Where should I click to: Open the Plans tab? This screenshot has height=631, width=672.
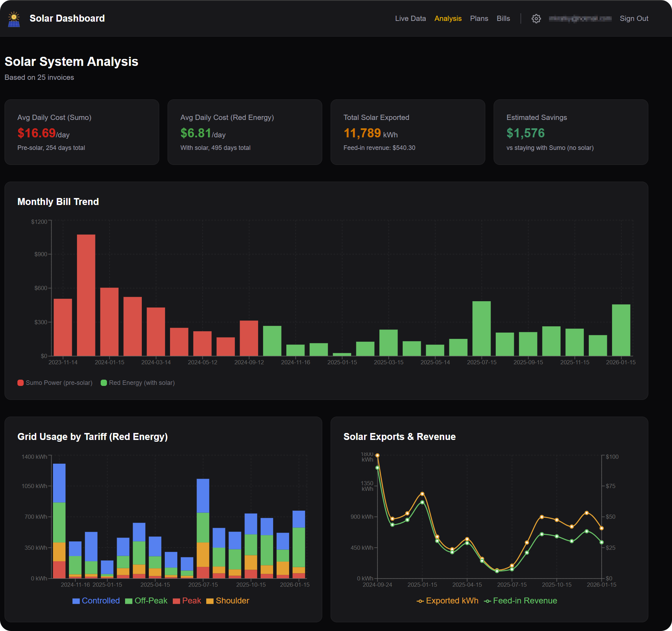coord(479,18)
